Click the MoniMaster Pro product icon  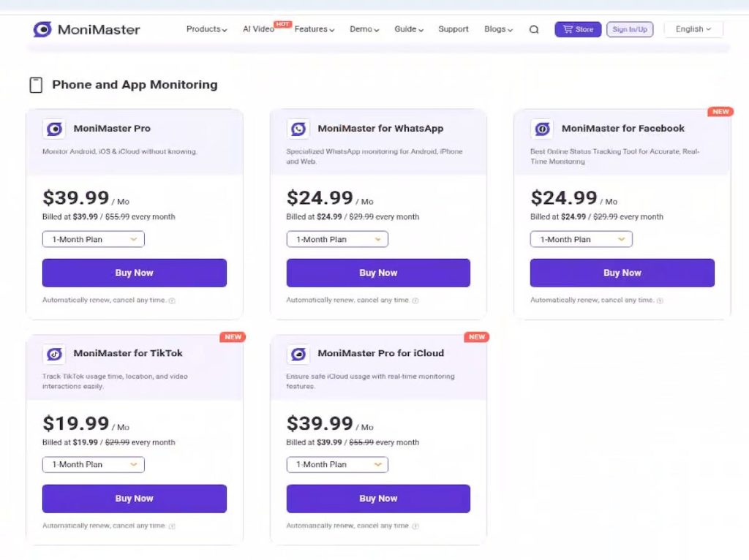(54, 129)
